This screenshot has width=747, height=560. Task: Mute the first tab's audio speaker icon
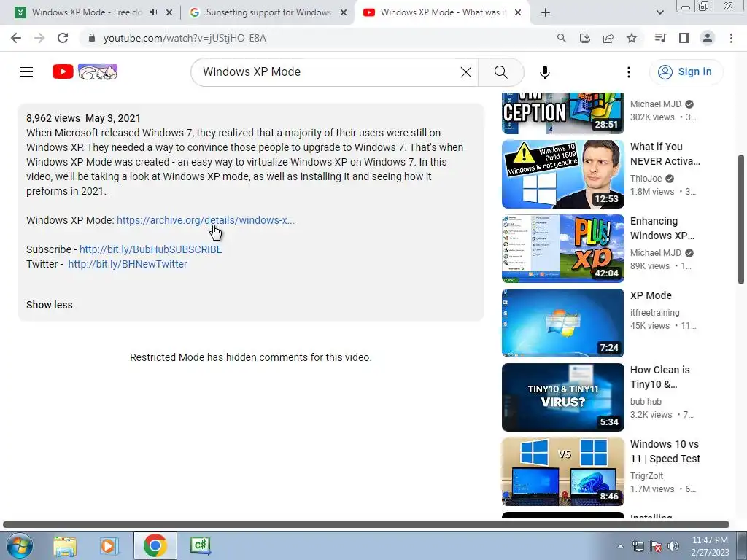[153, 12]
